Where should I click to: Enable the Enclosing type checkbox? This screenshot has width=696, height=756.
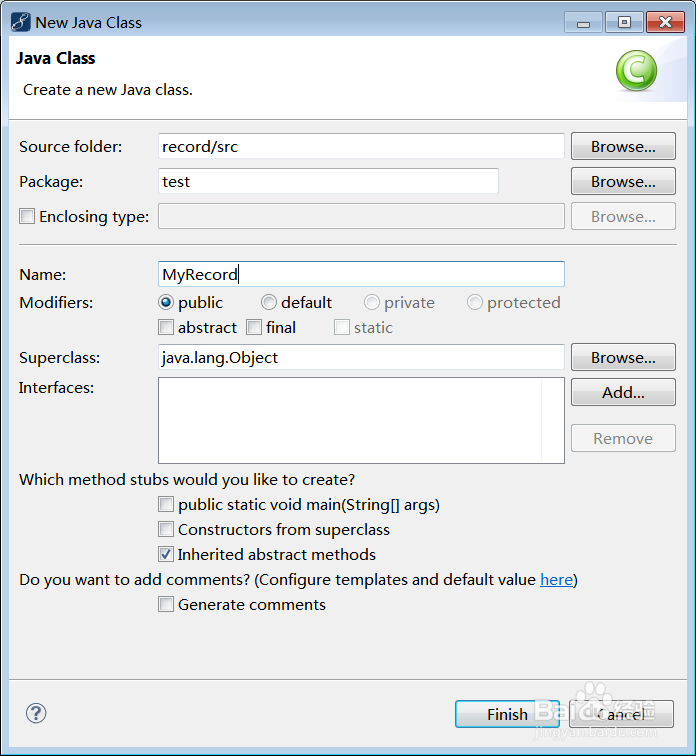pyautogui.click(x=27, y=216)
